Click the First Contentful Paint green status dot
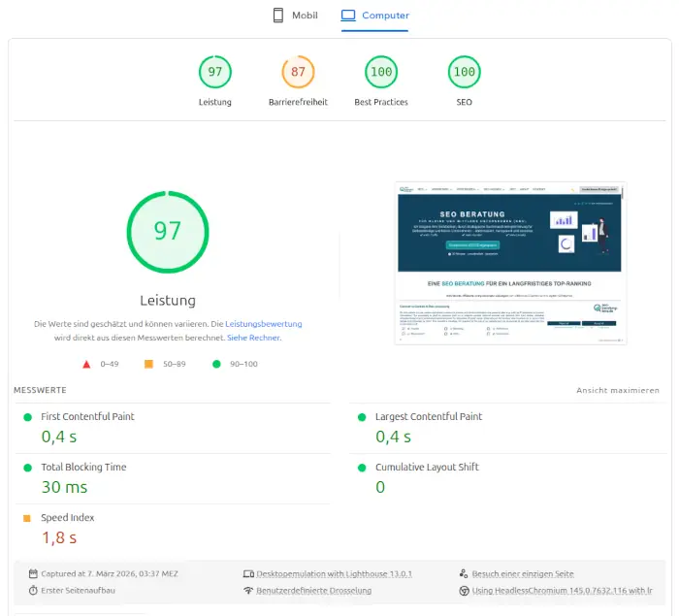 pyautogui.click(x=28, y=417)
